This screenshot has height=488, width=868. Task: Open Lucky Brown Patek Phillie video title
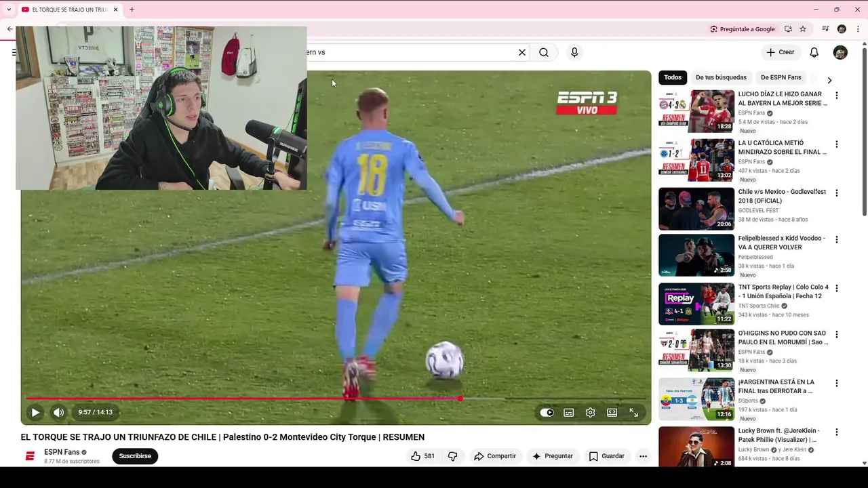tap(779, 435)
